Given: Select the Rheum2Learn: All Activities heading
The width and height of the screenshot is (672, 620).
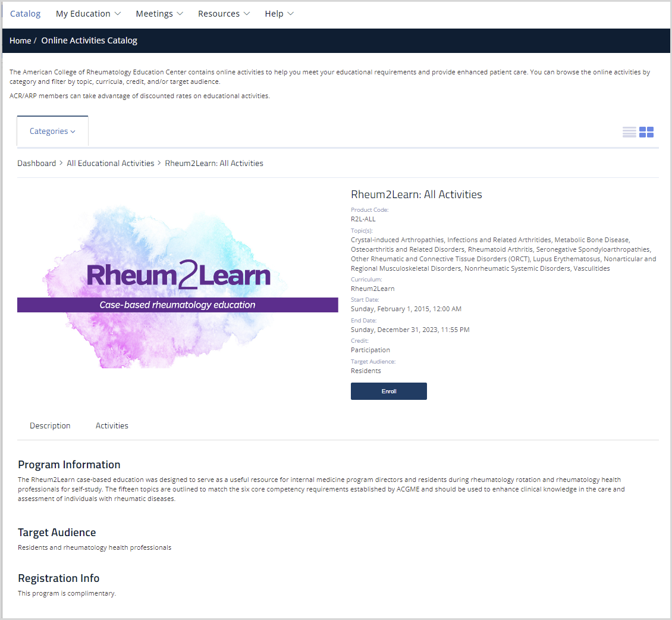Looking at the screenshot, I should pos(416,195).
